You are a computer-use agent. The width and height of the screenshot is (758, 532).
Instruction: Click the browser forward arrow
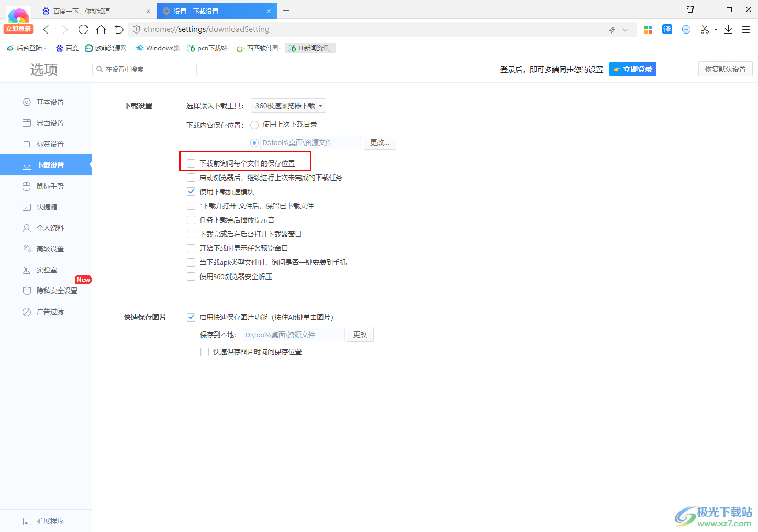click(x=64, y=29)
